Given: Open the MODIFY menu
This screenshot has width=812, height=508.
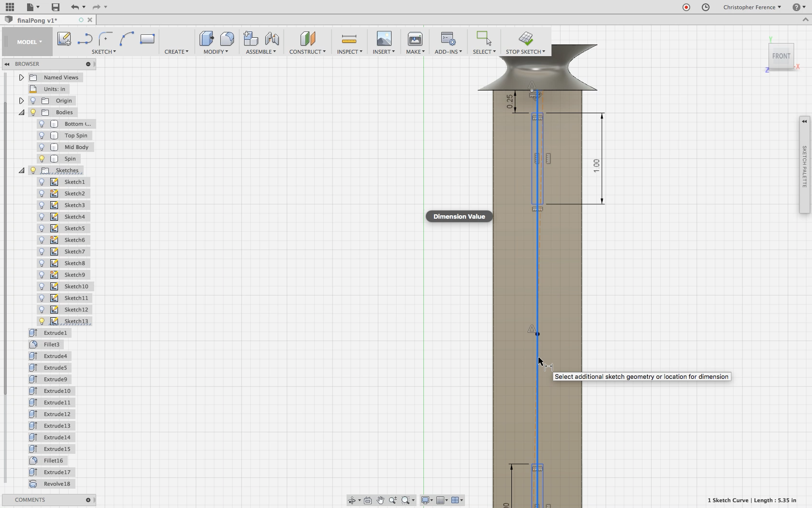Looking at the screenshot, I should [x=216, y=52].
